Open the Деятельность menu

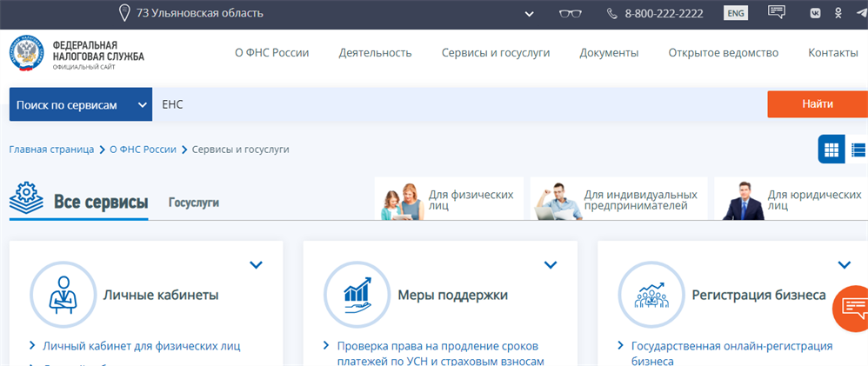[x=376, y=53]
